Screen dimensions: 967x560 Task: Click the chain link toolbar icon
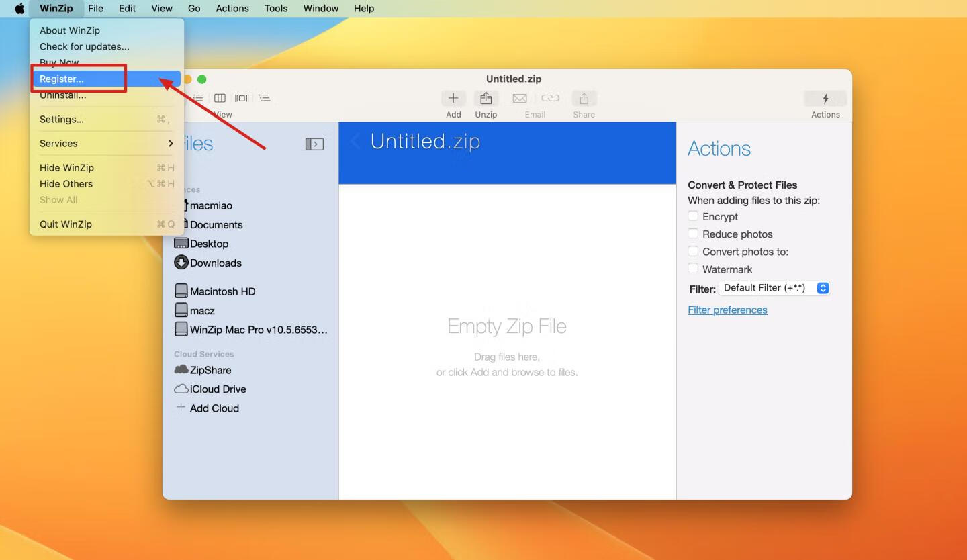coord(550,98)
